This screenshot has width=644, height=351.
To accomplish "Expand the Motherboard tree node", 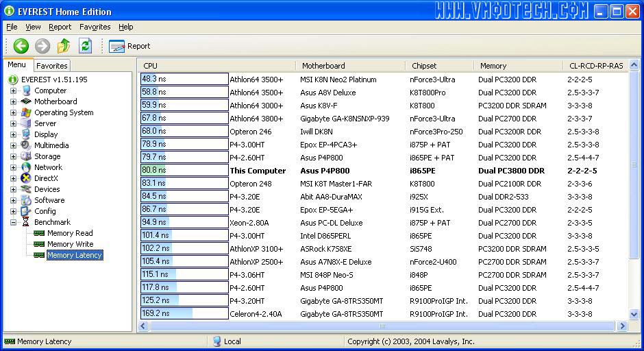I will point(13,101).
